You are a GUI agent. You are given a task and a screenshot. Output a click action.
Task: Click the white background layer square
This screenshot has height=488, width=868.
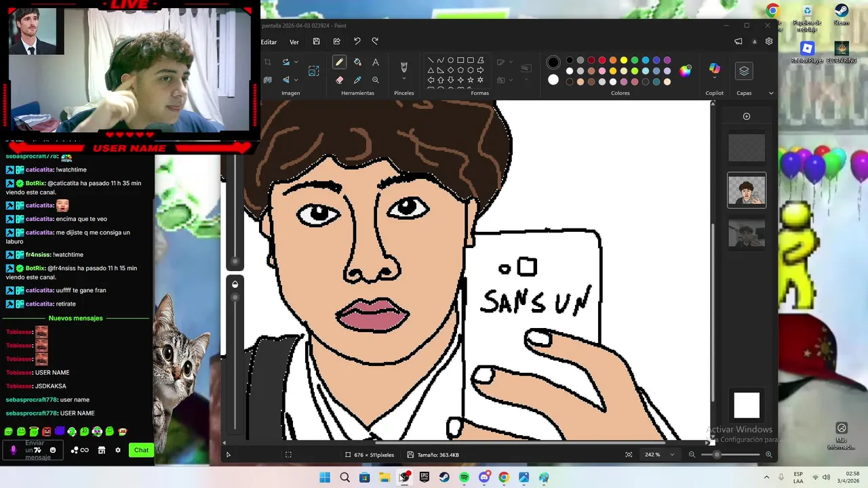click(x=747, y=405)
